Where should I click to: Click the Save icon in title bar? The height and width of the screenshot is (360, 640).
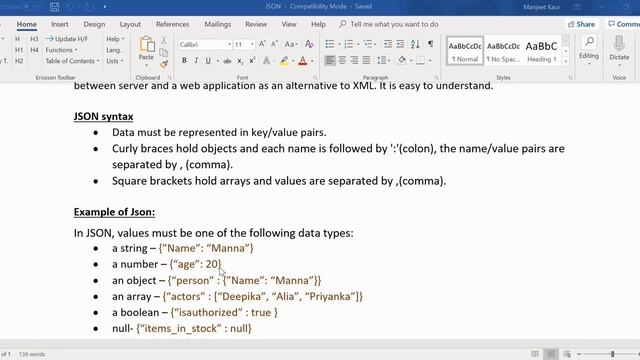[x=54, y=7]
